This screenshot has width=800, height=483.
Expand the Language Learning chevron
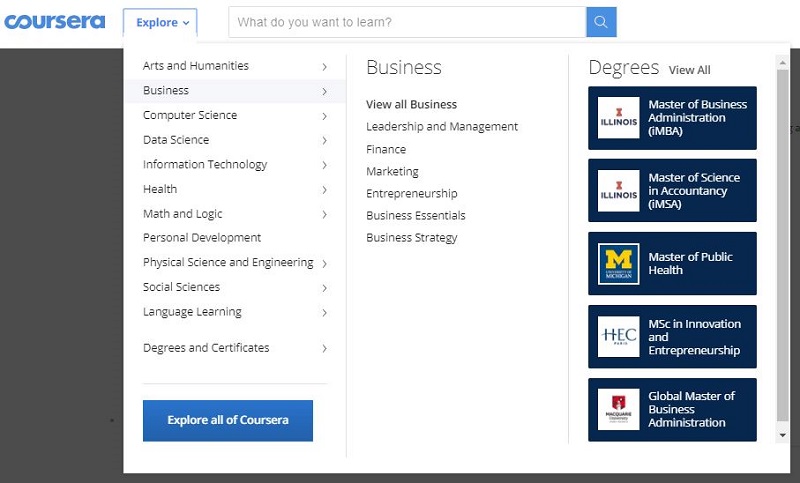(x=324, y=313)
